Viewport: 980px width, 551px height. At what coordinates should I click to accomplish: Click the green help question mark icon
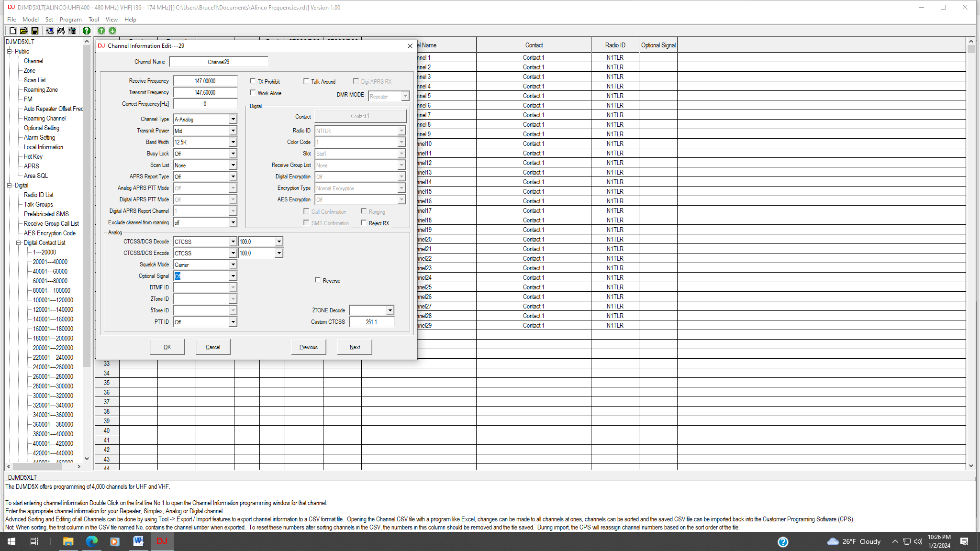click(x=86, y=31)
